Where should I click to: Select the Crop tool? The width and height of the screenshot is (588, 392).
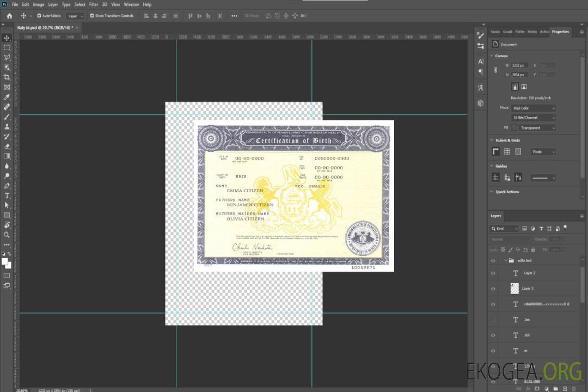(x=7, y=77)
